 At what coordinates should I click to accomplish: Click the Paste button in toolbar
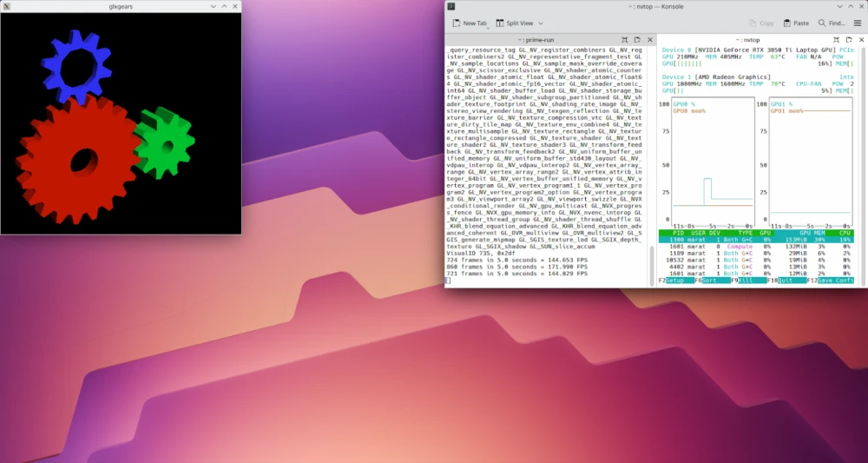[796, 23]
